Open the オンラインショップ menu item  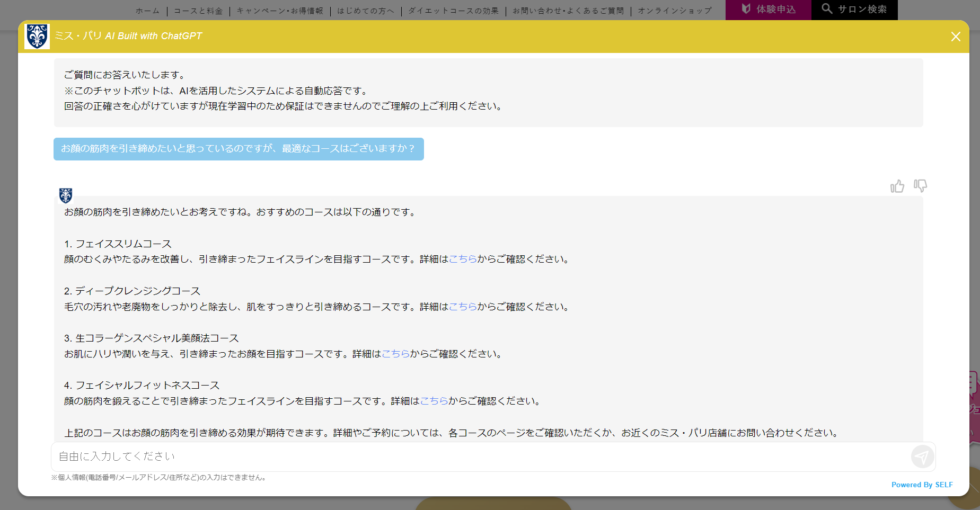(675, 11)
